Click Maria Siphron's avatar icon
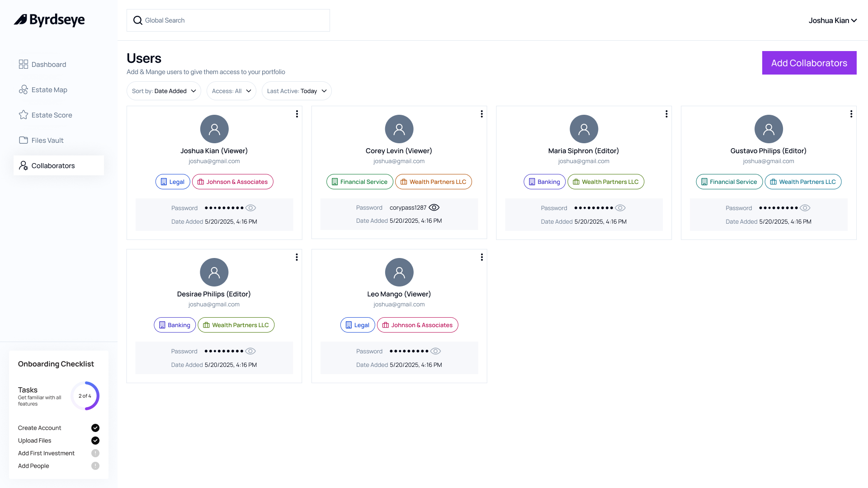868x488 pixels. (584, 129)
